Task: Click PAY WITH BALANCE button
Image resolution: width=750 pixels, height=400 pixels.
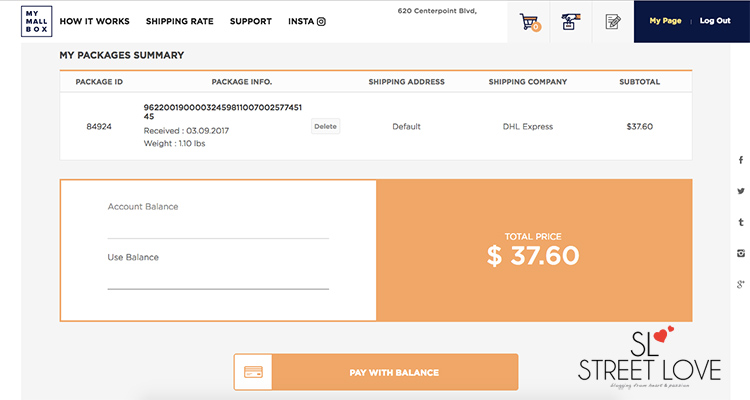Action: 376,372
